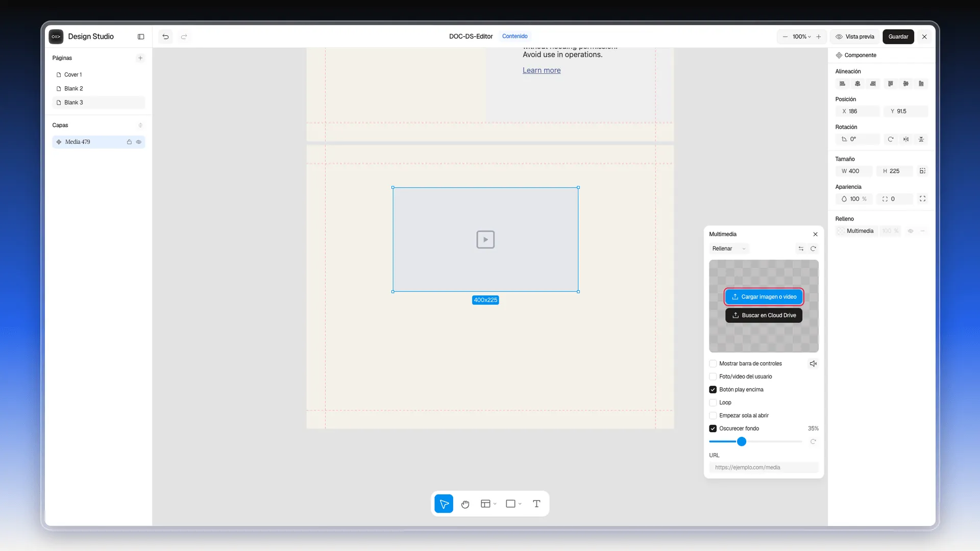Toggle the sidebar panel icon
This screenshot has height=551, width=980.
(x=141, y=37)
